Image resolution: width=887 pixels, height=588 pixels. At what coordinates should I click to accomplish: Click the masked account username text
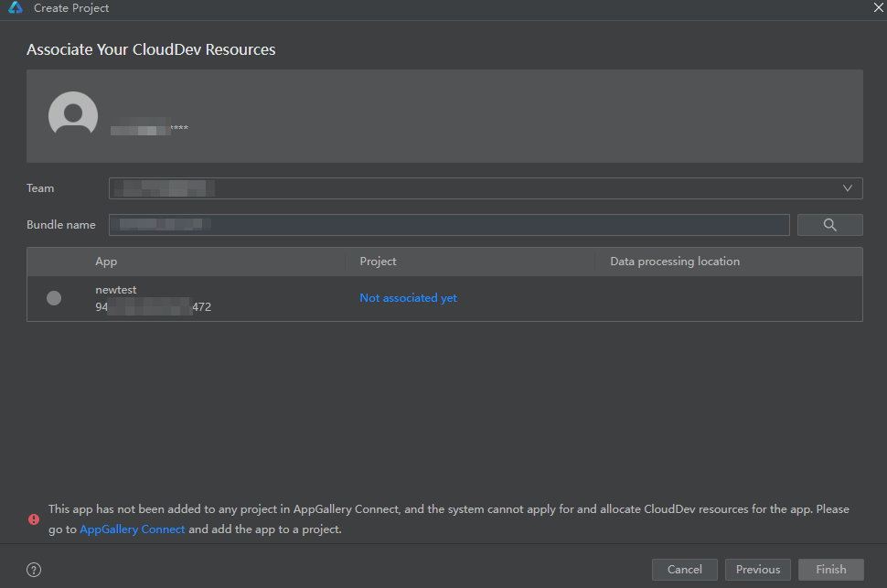(x=149, y=129)
